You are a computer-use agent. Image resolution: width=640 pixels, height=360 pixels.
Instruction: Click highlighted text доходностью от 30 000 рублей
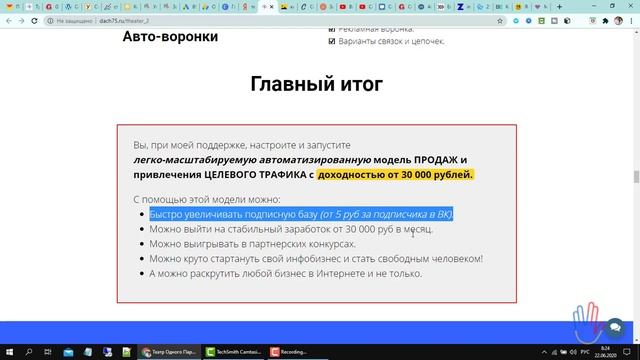pyautogui.click(x=395, y=175)
